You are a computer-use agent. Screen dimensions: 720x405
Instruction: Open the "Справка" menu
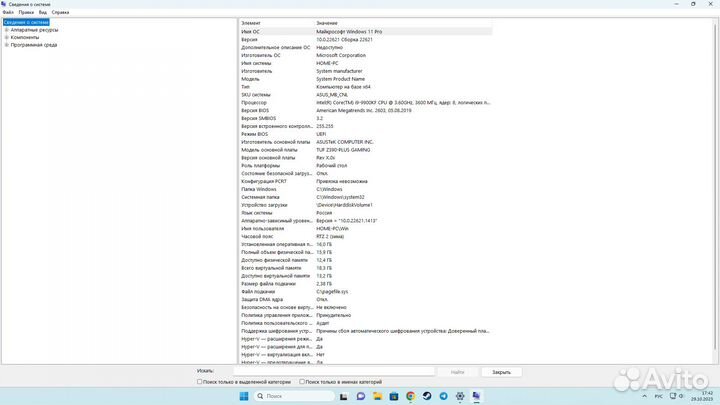(61, 12)
